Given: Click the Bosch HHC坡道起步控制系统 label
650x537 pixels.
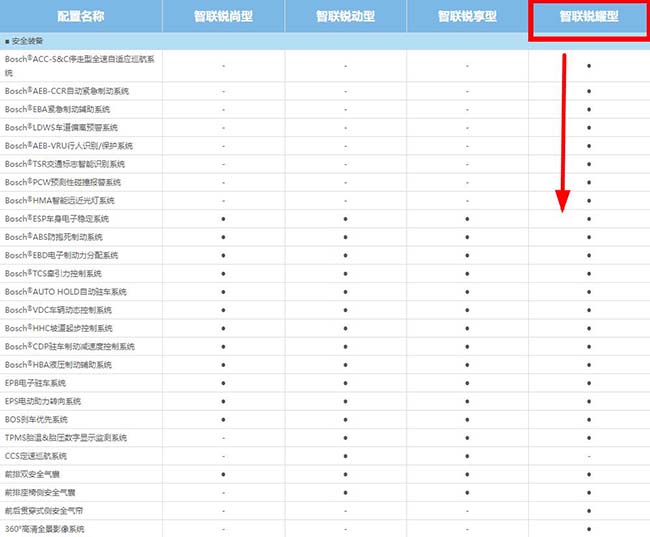Looking at the screenshot, I should [x=58, y=328].
